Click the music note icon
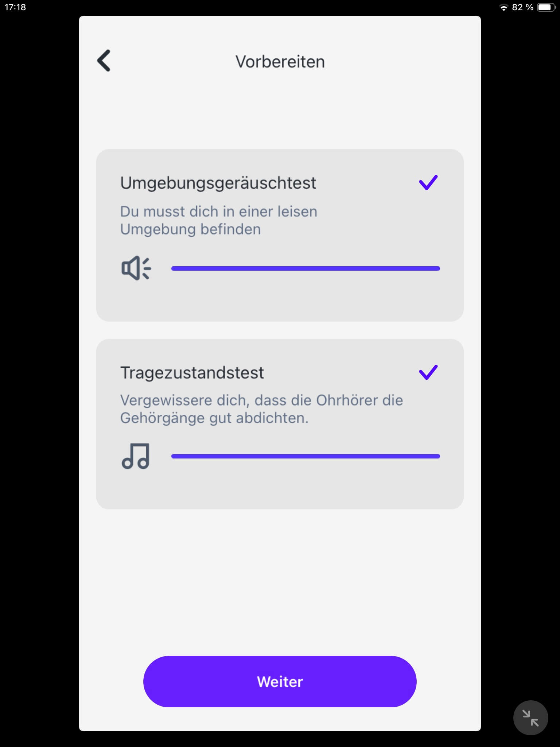Screen dimensions: 560x747 [x=136, y=456]
